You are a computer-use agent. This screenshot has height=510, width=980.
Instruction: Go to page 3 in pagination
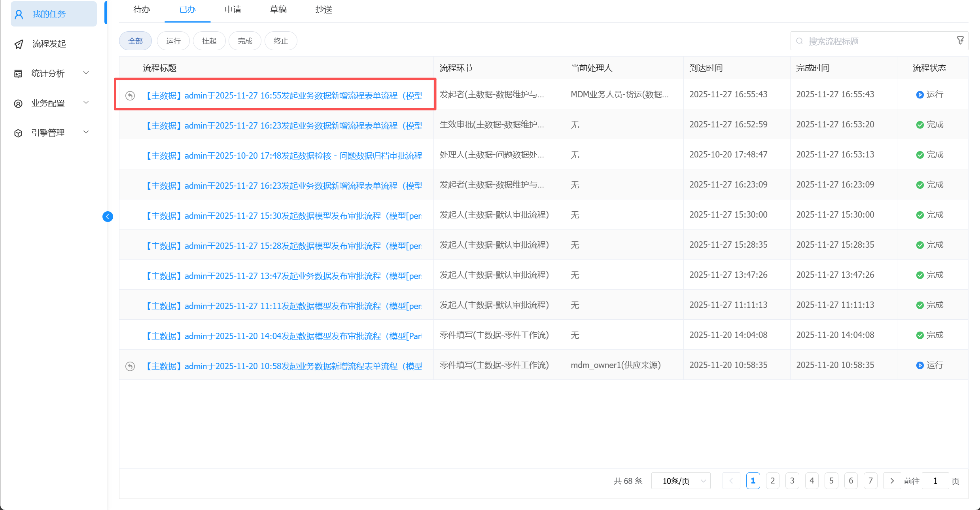click(792, 481)
